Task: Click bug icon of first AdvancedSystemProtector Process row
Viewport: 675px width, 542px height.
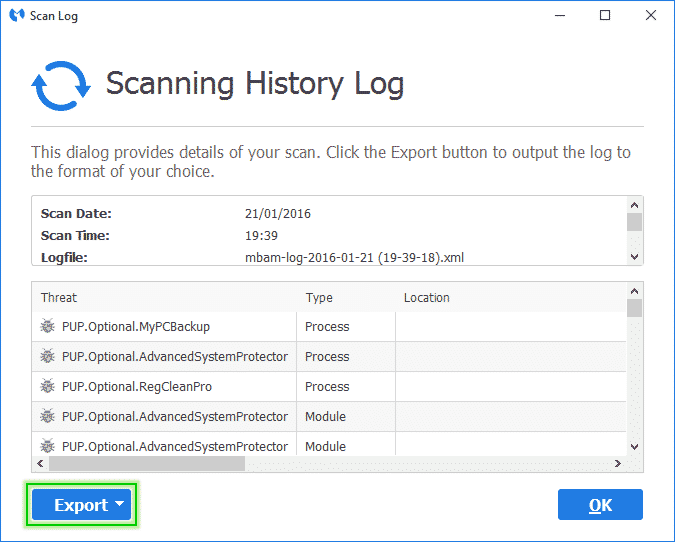Action: tap(47, 357)
